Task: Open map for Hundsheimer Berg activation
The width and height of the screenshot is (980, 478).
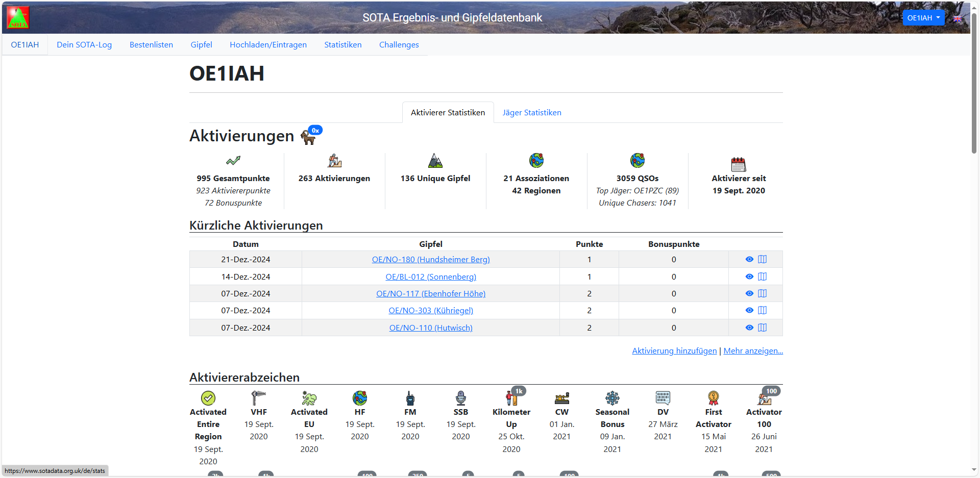Action: (762, 259)
